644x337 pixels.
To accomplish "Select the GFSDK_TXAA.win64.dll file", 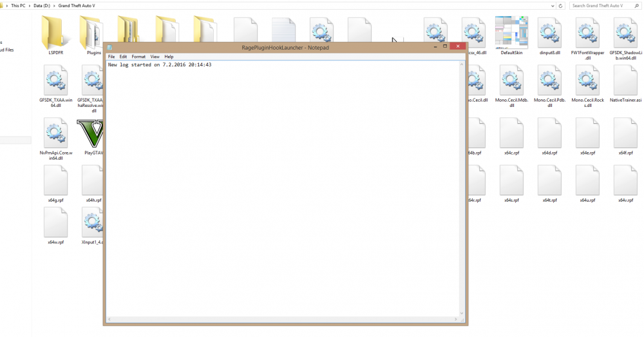I will pyautogui.click(x=55, y=86).
